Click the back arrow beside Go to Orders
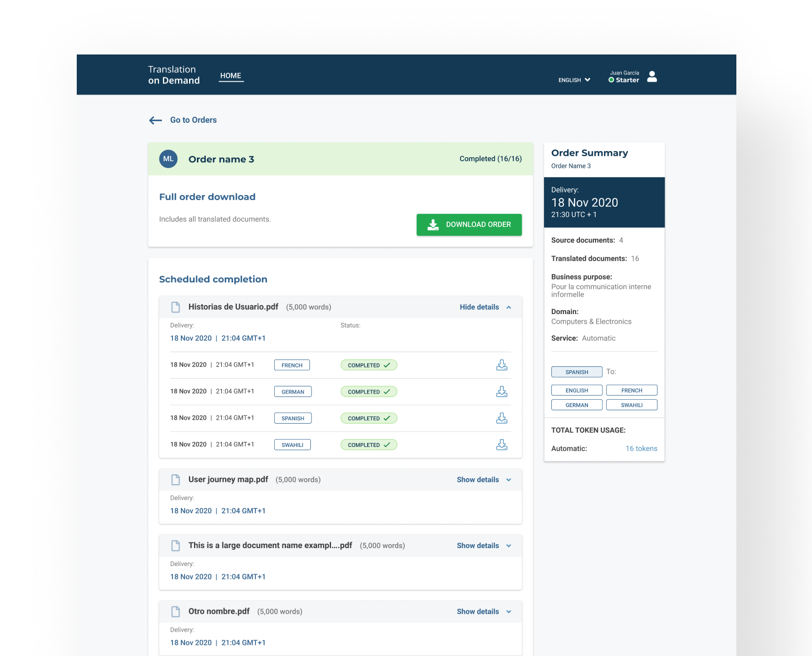Screen dimensions: 812x656 click(155, 120)
